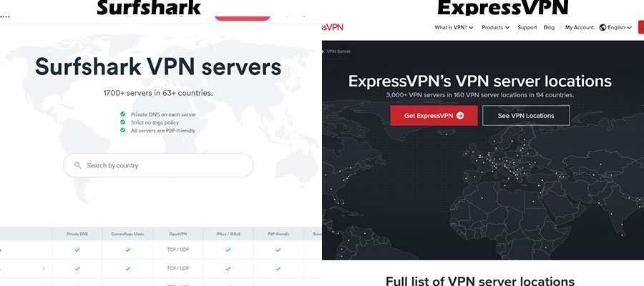The image size is (644, 286).
Task: Click the Get ExpressVPN button
Action: 434,116
